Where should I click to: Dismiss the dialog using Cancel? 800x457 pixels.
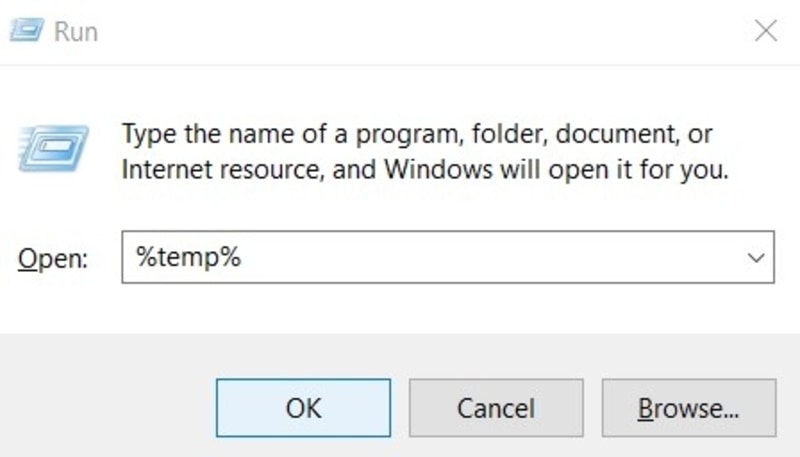click(x=496, y=408)
